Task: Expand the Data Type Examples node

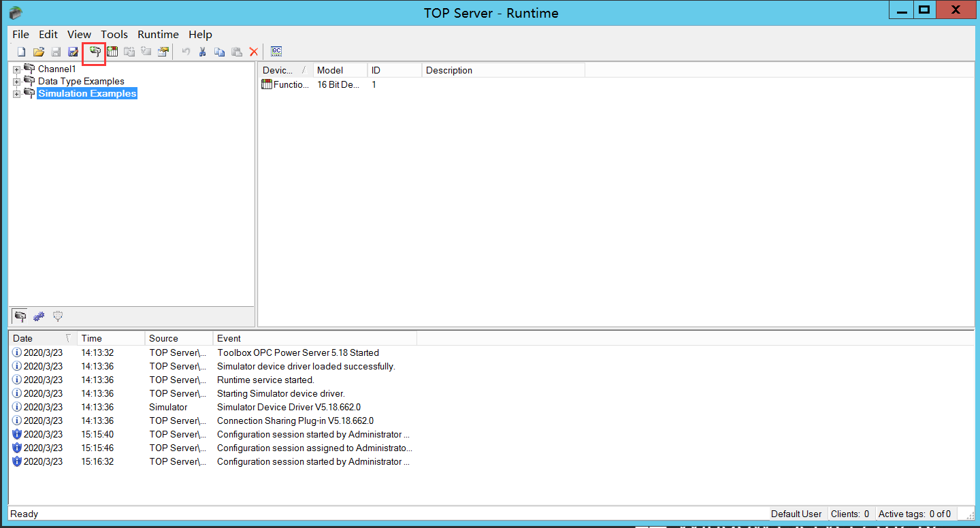Action: coord(16,82)
